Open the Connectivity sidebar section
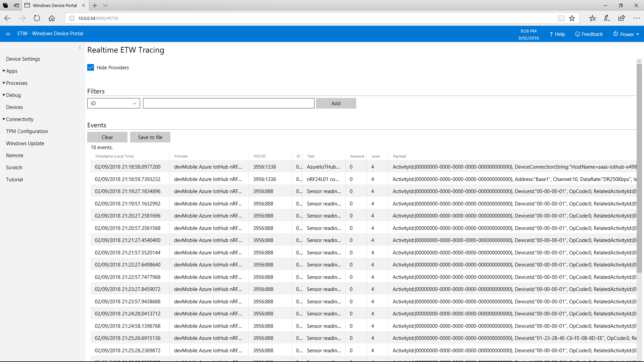 click(x=19, y=119)
